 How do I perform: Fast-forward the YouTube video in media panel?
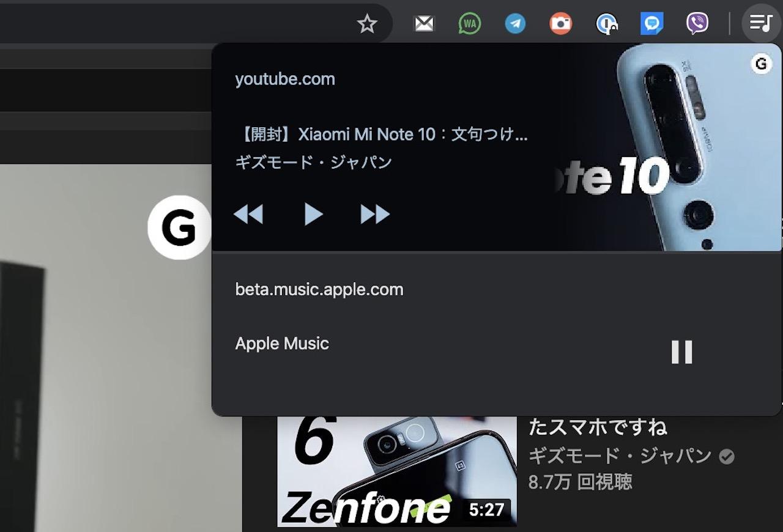[x=375, y=214]
